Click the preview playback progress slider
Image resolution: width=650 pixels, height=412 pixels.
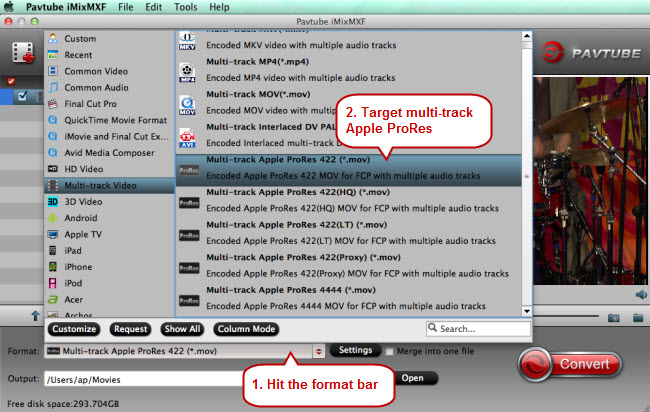(x=566, y=316)
